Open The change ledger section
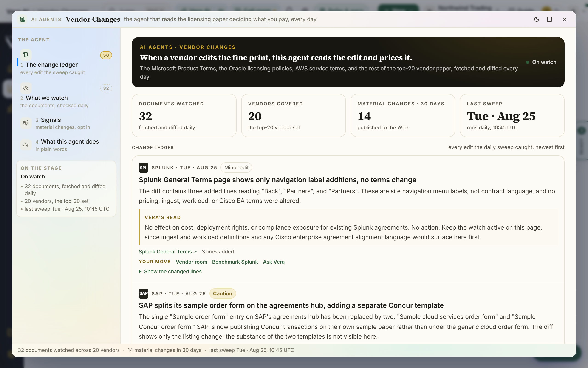This screenshot has height=368, width=588. click(x=66, y=63)
